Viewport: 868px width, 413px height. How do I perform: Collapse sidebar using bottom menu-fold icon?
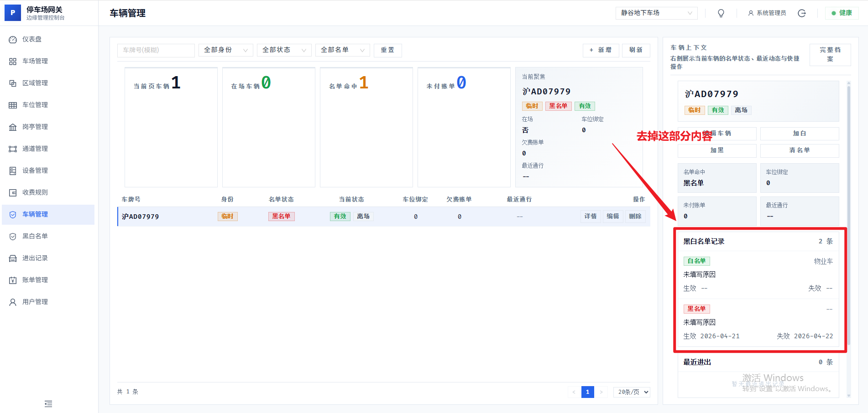pos(48,404)
